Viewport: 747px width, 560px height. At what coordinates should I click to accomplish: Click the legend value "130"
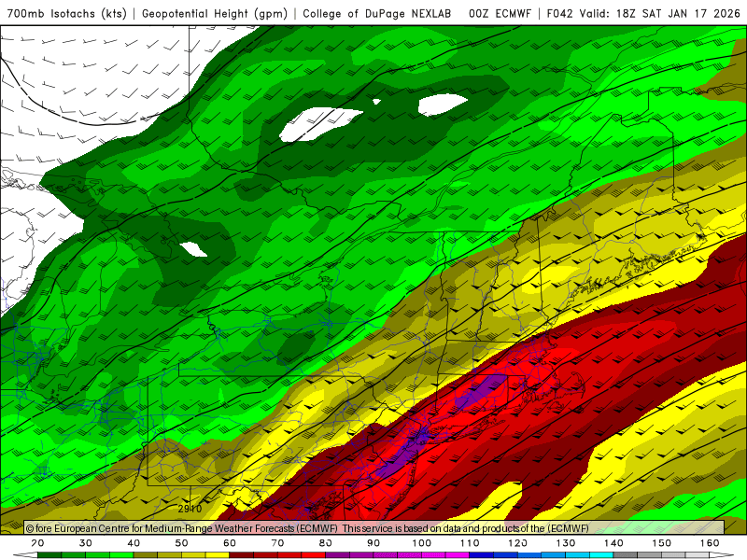[x=566, y=543]
